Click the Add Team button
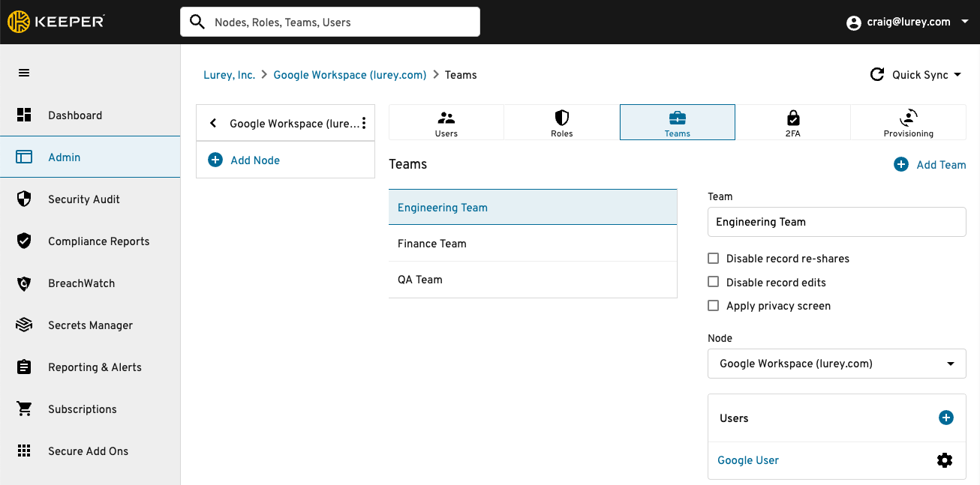The image size is (980, 485). pyautogui.click(x=930, y=165)
